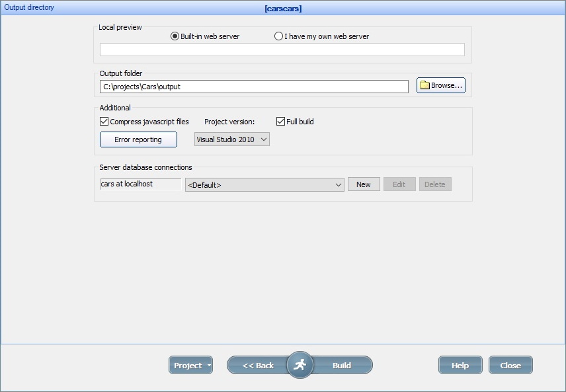Click the folder icon on Browse button
Viewport: 566px width, 392px height.
point(425,86)
